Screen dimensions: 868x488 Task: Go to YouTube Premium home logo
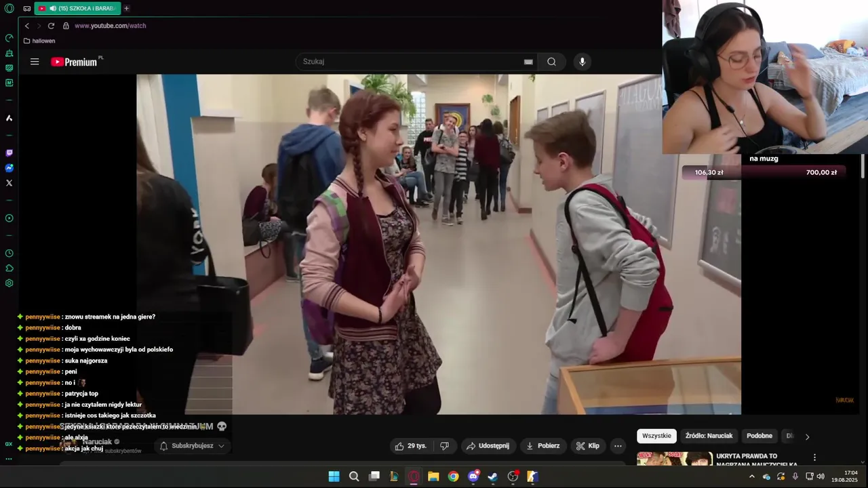75,62
